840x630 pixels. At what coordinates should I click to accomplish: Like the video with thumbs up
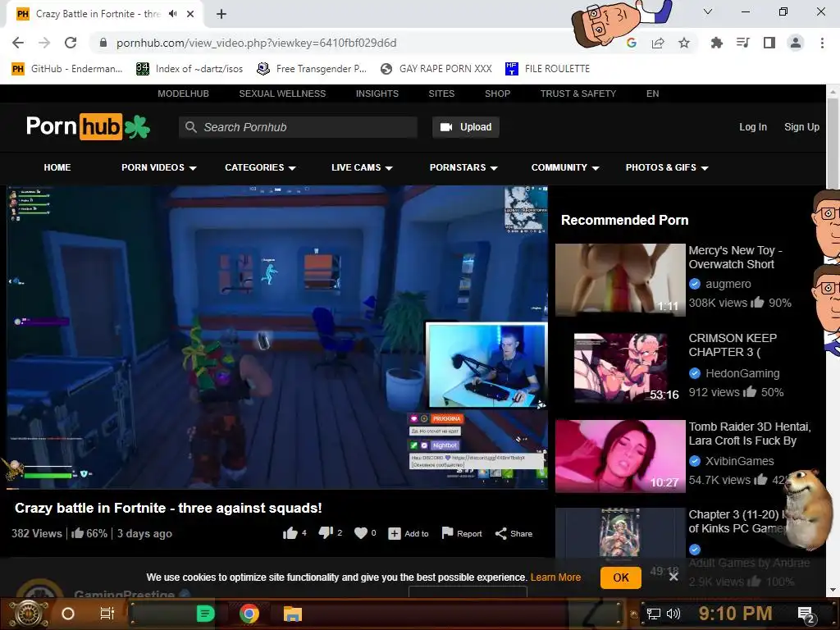coord(290,533)
